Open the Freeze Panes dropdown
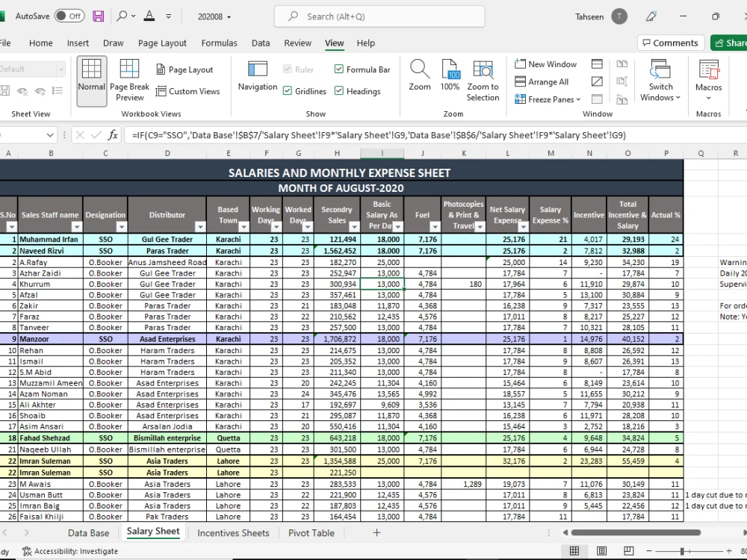Image resolution: width=747 pixels, height=560 pixels. (548, 99)
